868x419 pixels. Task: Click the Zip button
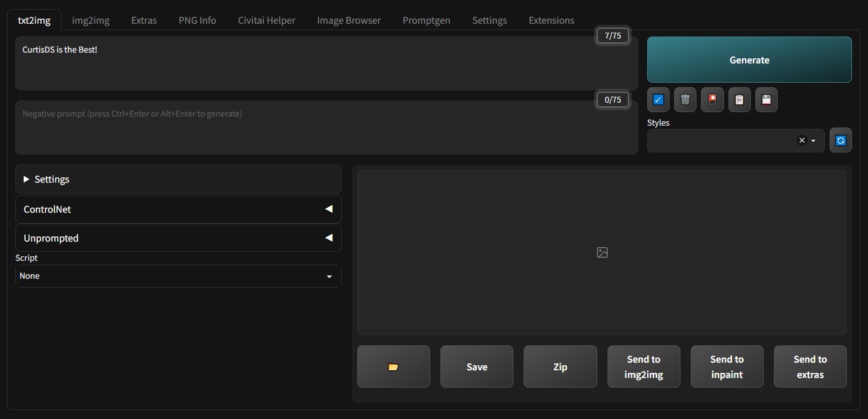pos(560,366)
